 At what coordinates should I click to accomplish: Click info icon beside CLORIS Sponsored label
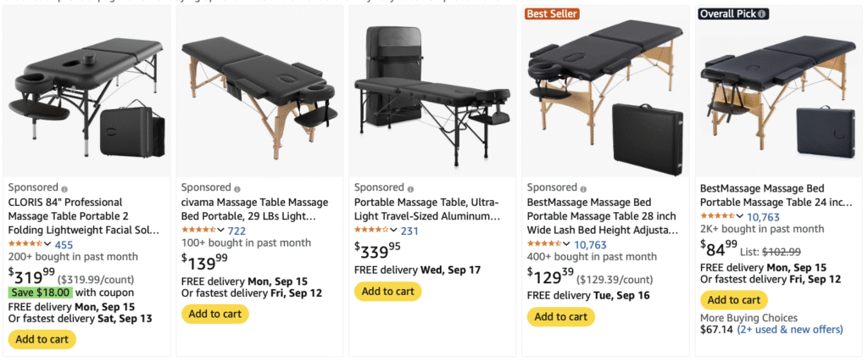(x=65, y=188)
